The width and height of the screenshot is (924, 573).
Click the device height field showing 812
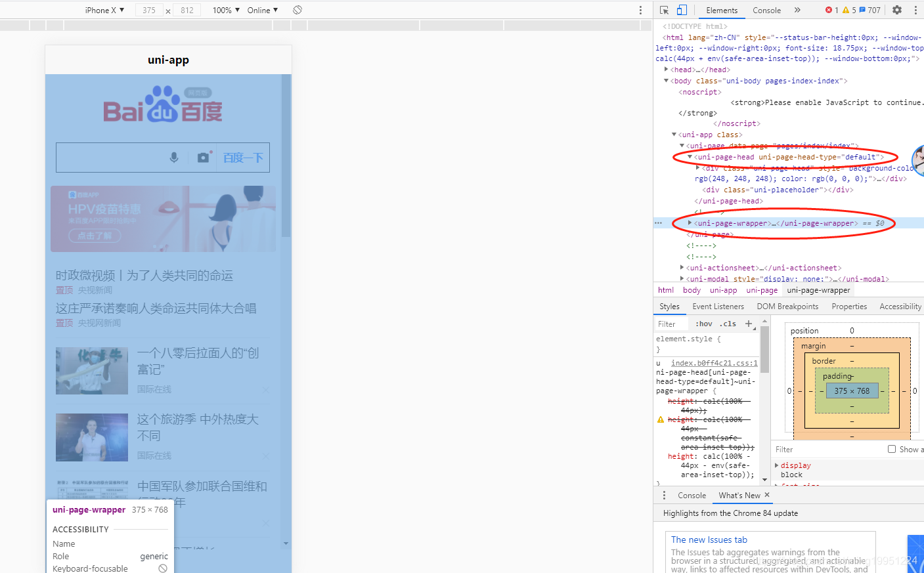(x=187, y=10)
